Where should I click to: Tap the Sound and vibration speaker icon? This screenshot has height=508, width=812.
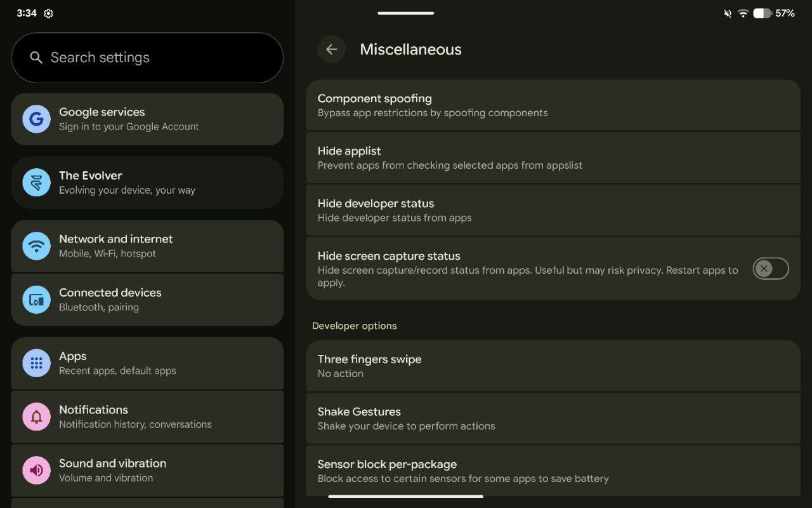[x=36, y=470]
